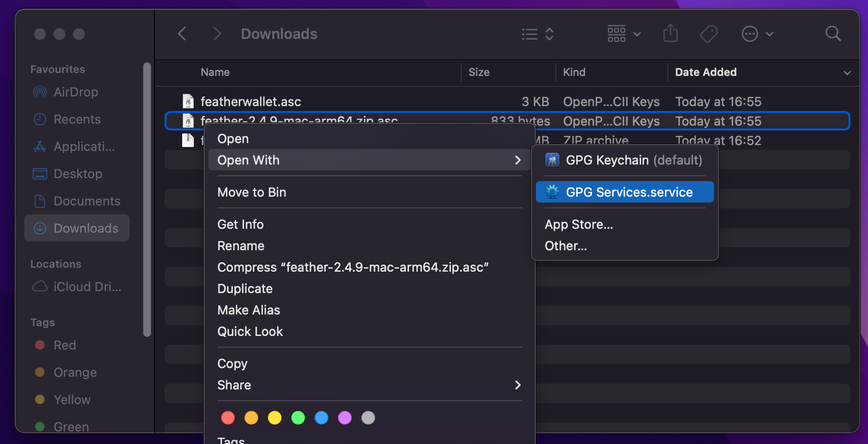The width and height of the screenshot is (868, 444).
Task: Click the Search magnifier icon
Action: (833, 34)
